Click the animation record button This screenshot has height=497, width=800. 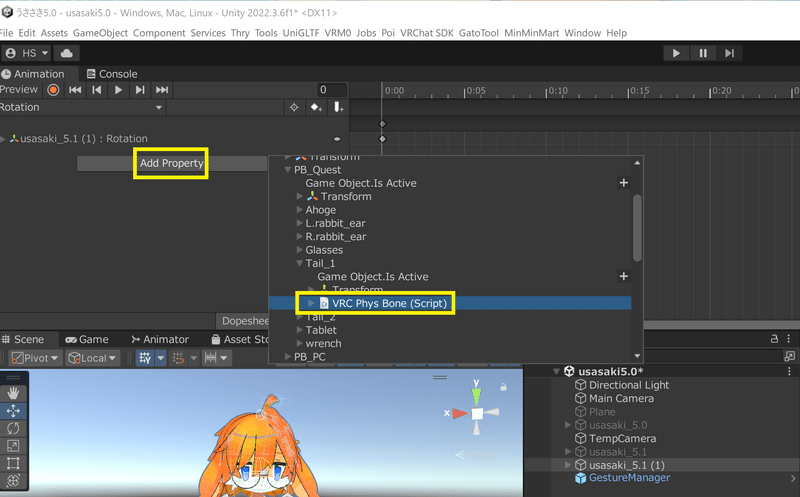coord(53,90)
